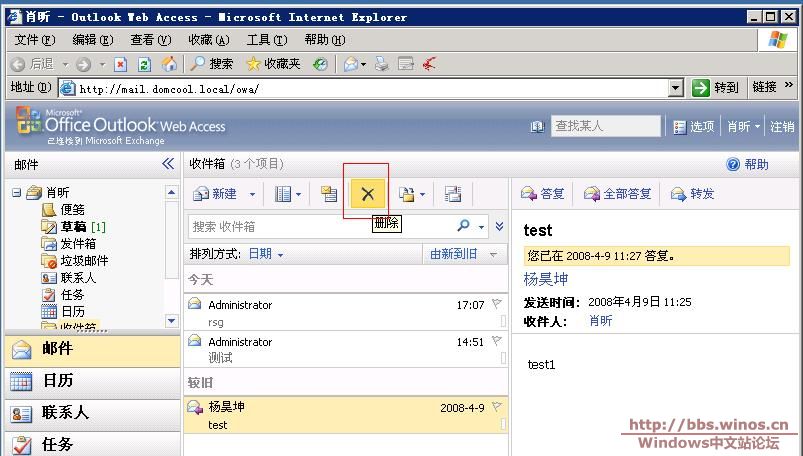Click the Address Book icon beside Find Someone
This screenshot has width=803, height=456.
tap(537, 127)
